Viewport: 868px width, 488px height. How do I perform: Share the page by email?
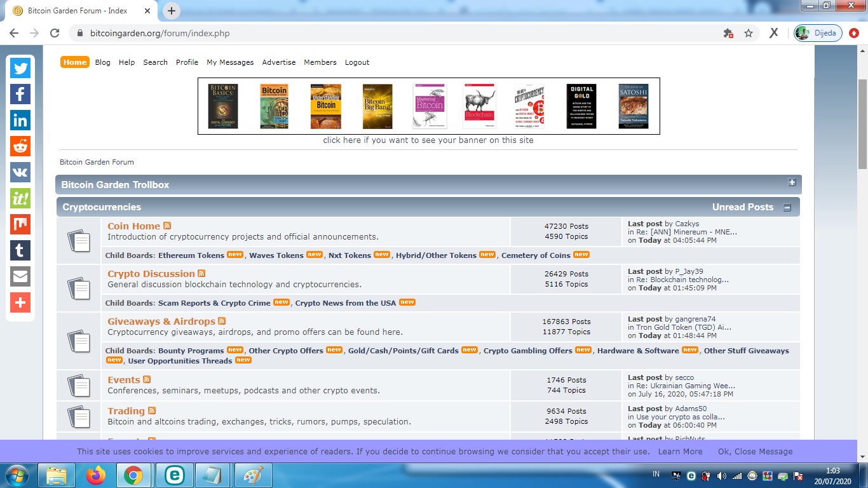click(x=20, y=276)
